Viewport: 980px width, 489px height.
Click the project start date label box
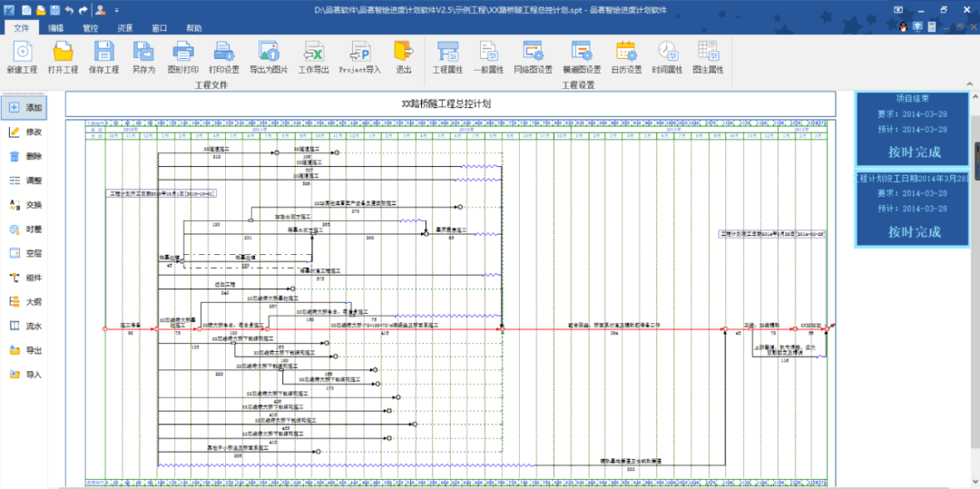[x=162, y=194]
